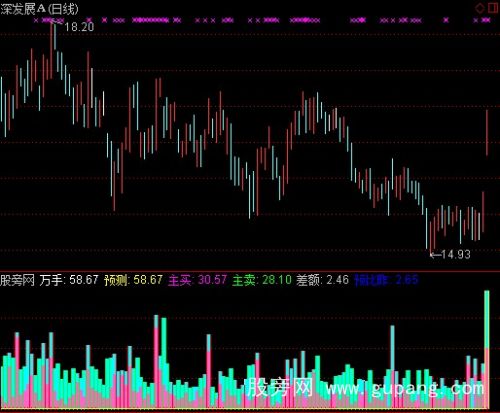The width and height of the screenshot is (500, 413).
Task: Select the green 主卖: 28.10 readout
Action: tap(262, 280)
